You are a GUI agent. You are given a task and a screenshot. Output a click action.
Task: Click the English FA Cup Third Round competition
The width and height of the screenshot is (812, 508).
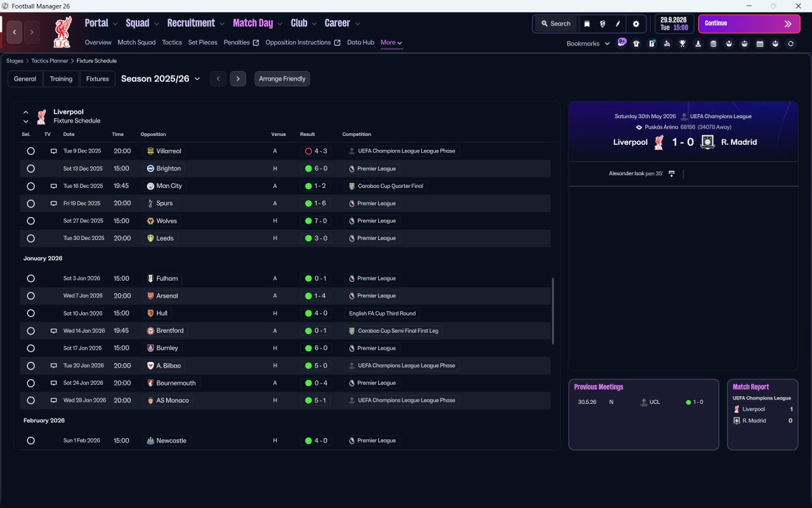click(x=383, y=313)
